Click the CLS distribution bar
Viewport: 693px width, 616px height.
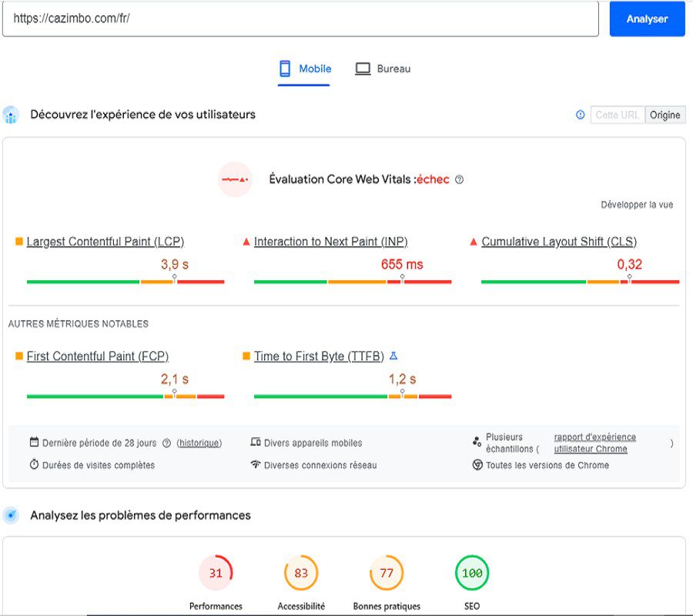point(581,282)
